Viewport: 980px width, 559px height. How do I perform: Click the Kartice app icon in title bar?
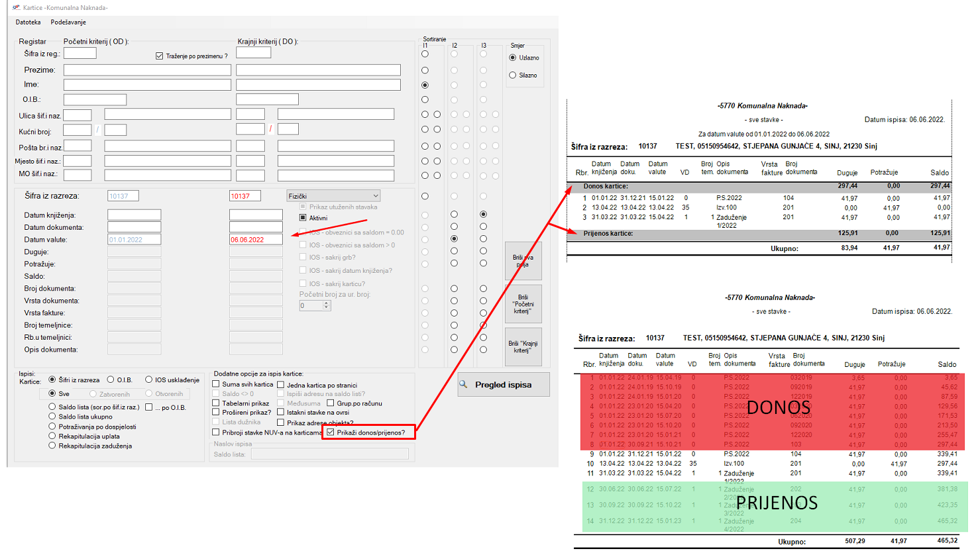coord(16,7)
